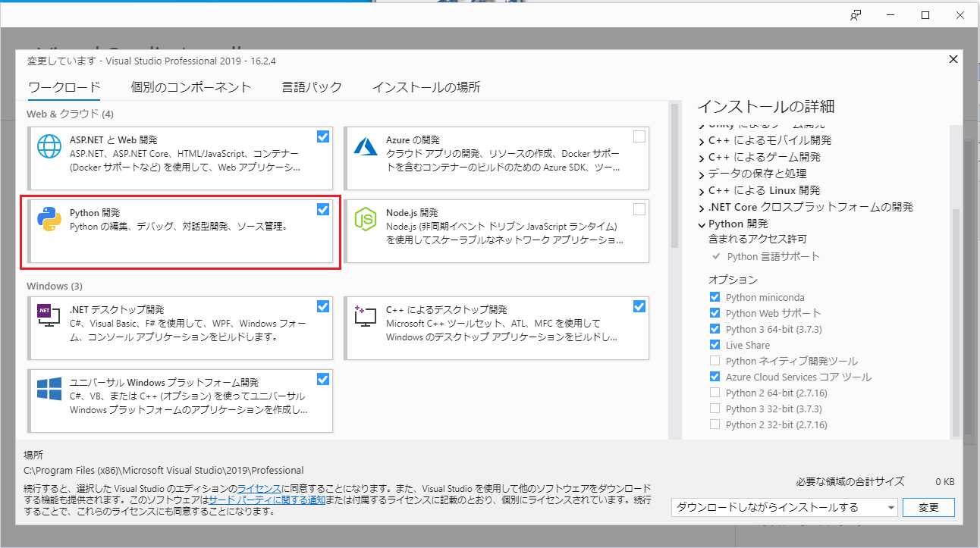Click the Windows (3) section header
This screenshot has height=548, width=980.
pyautogui.click(x=55, y=286)
